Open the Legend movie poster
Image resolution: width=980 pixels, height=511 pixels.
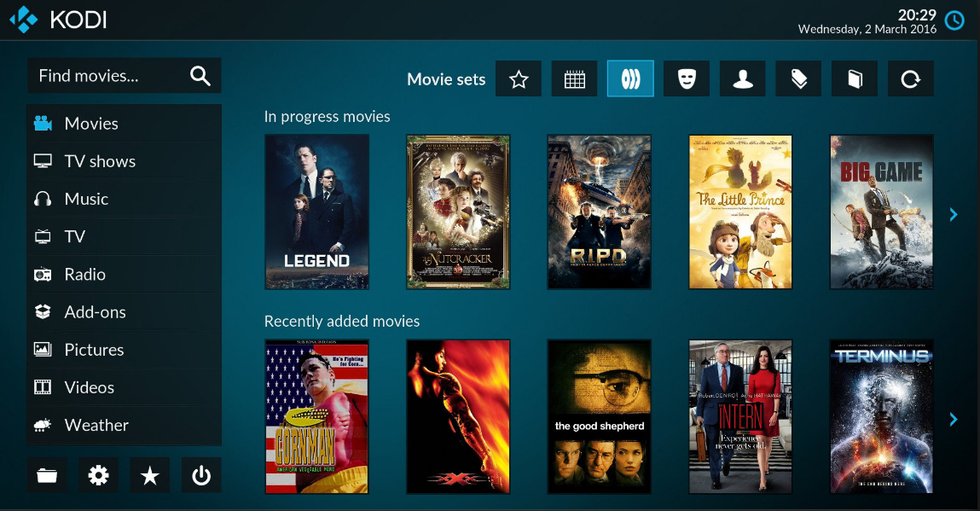tap(317, 212)
